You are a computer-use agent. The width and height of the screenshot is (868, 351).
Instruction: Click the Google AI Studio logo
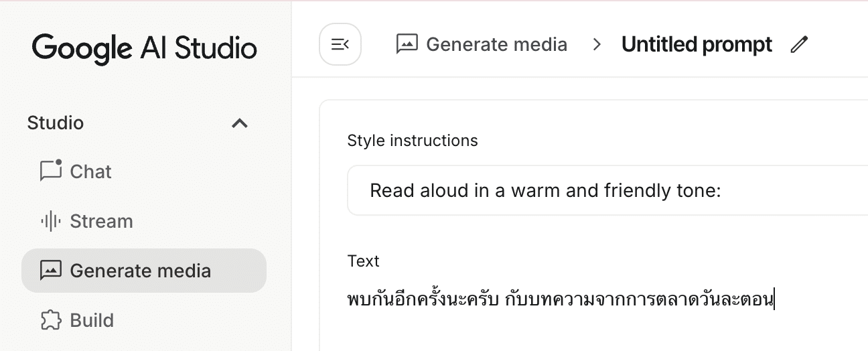coord(145,48)
